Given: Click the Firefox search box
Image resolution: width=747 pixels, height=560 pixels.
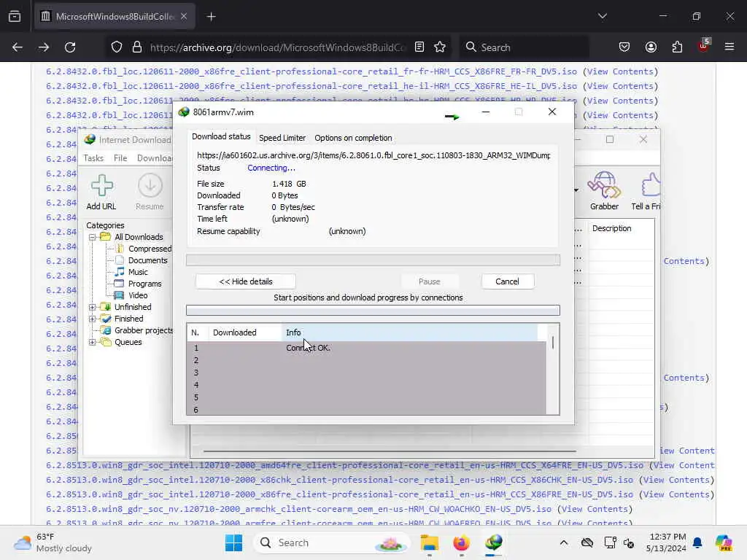Looking at the screenshot, I should point(524,47).
